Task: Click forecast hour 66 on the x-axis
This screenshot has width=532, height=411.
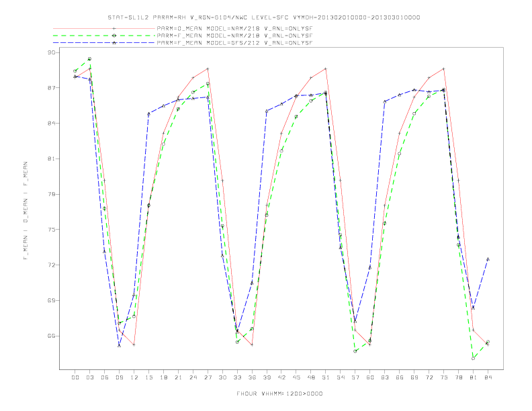Action: click(400, 377)
